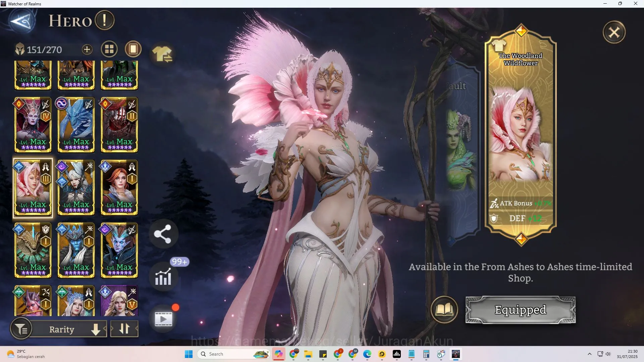Open Microsoft Edge from the taskbar
The image size is (644, 362).
pyautogui.click(x=367, y=354)
